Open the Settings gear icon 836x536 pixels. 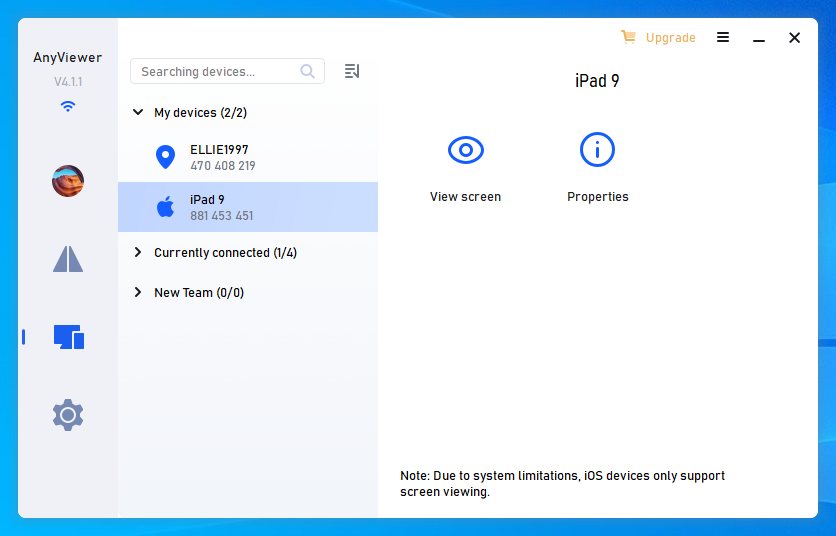68,415
